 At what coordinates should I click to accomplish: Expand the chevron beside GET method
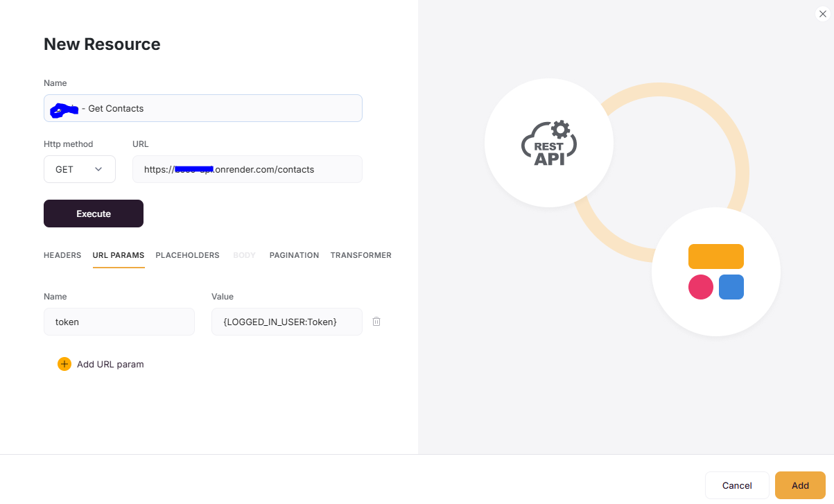[98, 169]
